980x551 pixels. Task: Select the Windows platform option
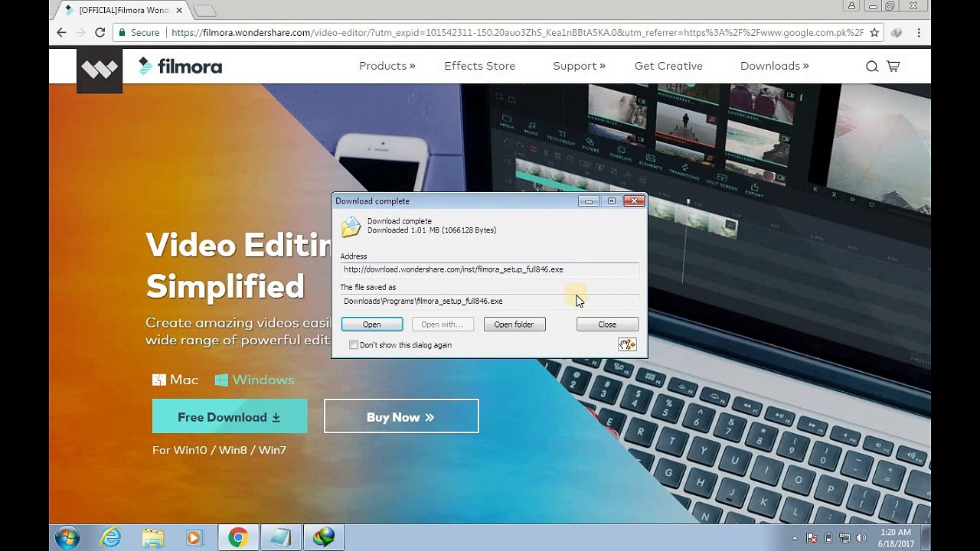coord(254,380)
